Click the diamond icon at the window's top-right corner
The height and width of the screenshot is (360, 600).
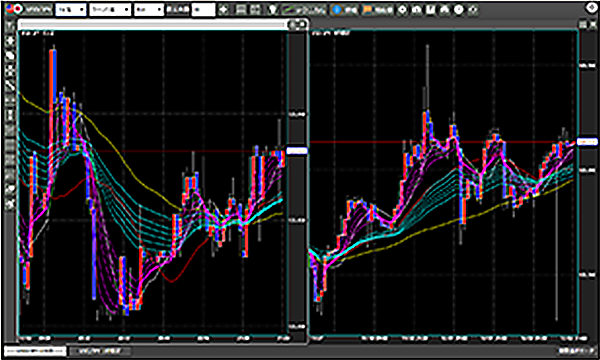pos(592,7)
